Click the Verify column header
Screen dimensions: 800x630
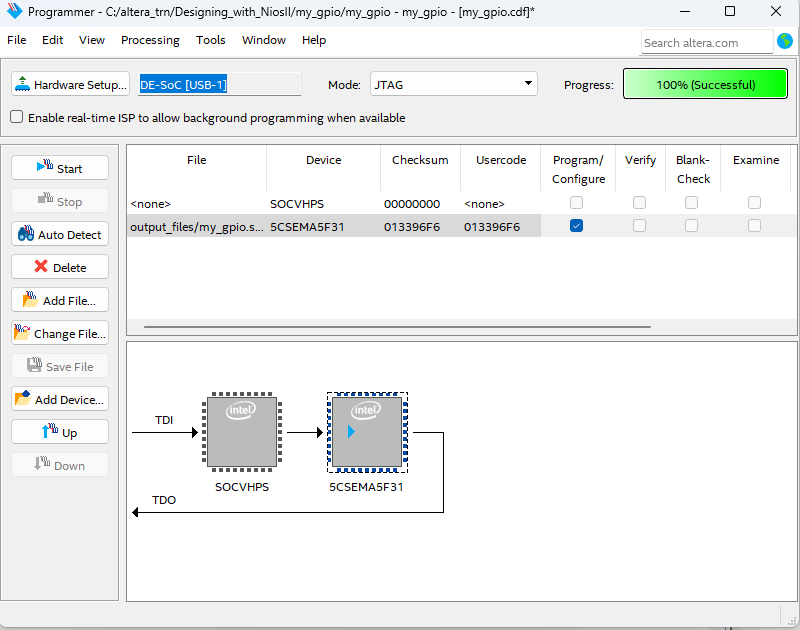pos(640,168)
